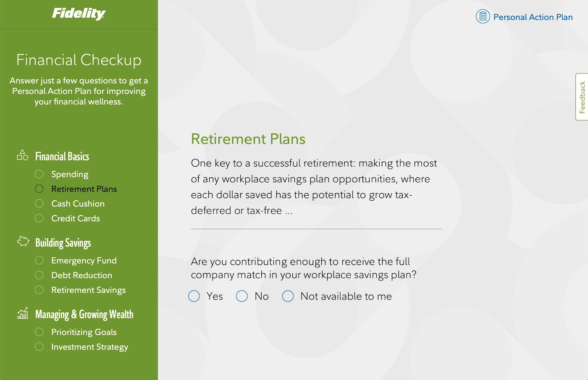Viewport: 588px width, 380px height.
Task: Select the Yes radio button
Action: click(x=194, y=296)
